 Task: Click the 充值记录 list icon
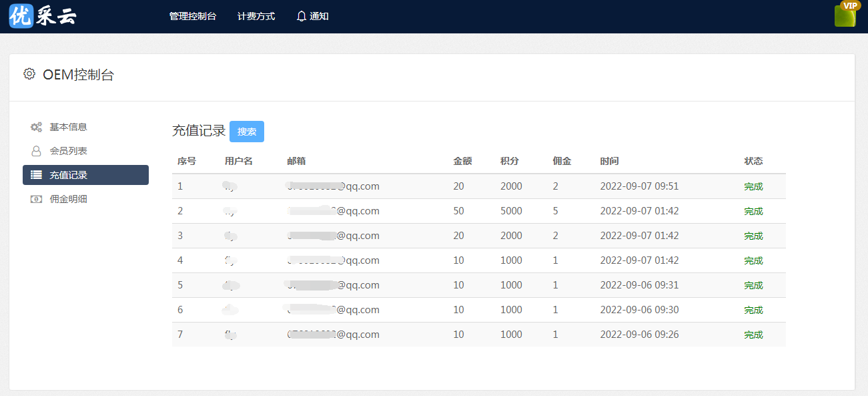(36, 175)
